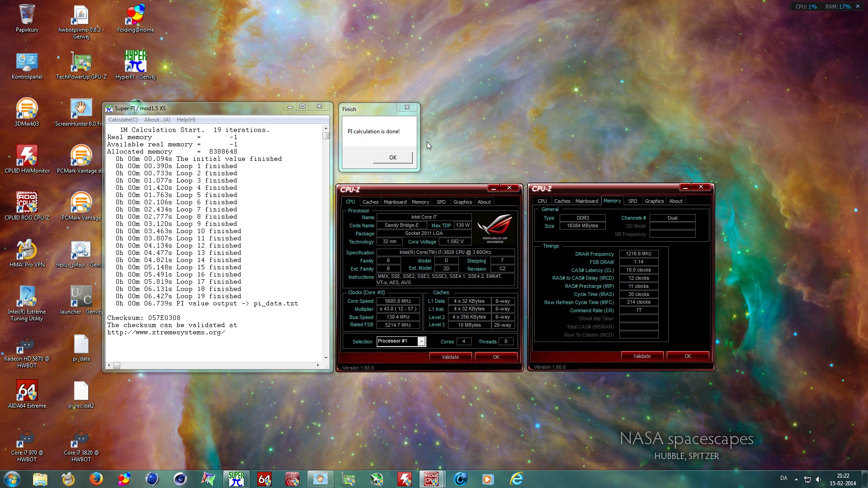Click Super PI horizontal scrollbar right arrow
868x488 pixels.
coord(318,365)
